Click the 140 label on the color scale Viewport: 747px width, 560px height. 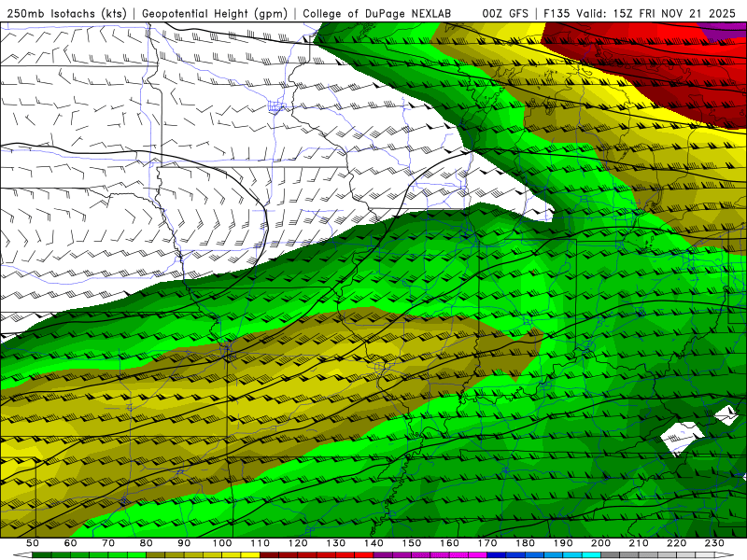coord(373,543)
